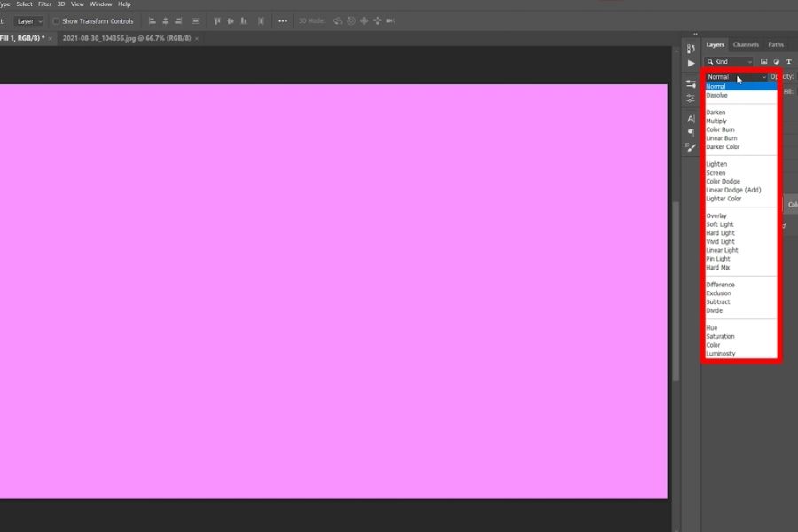Open the Kind layer filter dropdown
Viewport: 798px width, 532px height.
[730, 62]
